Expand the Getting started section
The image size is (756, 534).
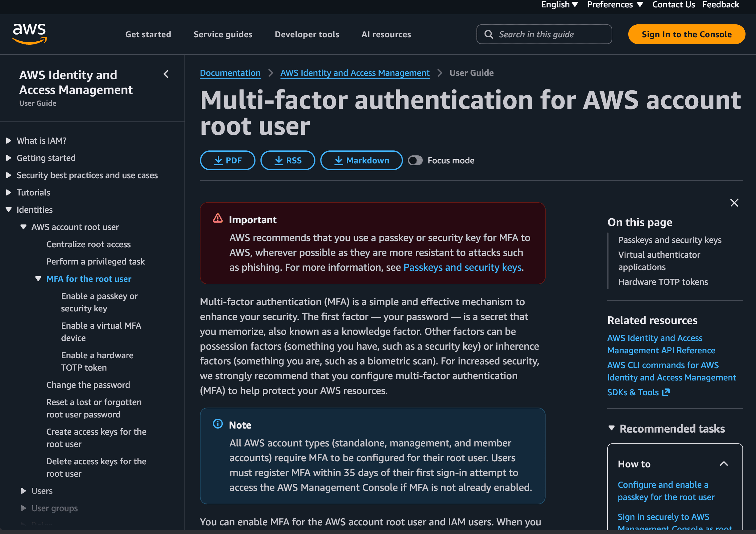[9, 158]
